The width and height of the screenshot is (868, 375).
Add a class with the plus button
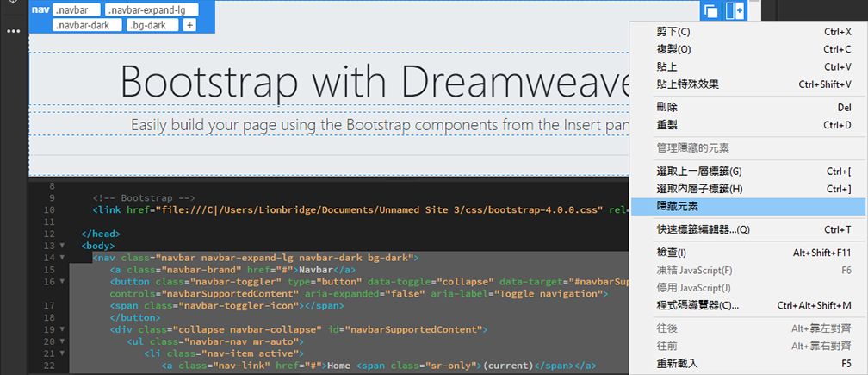[189, 25]
